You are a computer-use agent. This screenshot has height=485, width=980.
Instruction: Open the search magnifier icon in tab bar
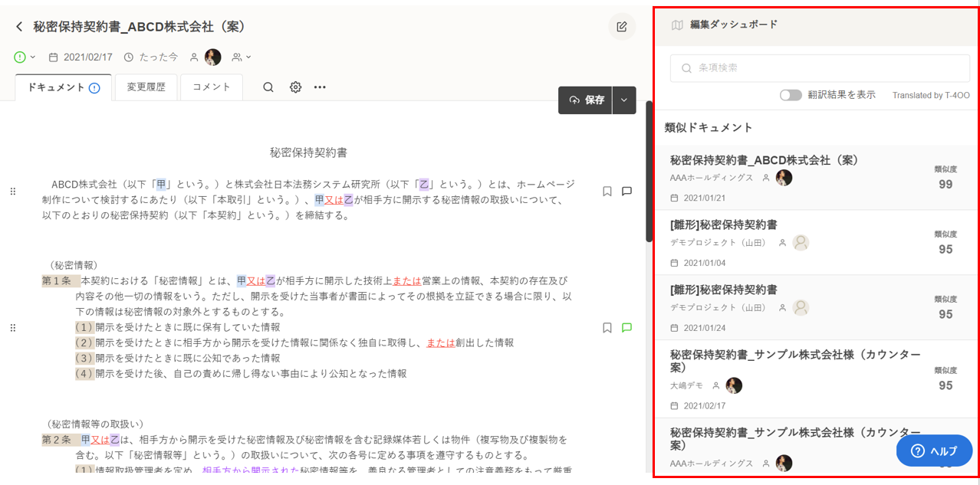click(268, 87)
